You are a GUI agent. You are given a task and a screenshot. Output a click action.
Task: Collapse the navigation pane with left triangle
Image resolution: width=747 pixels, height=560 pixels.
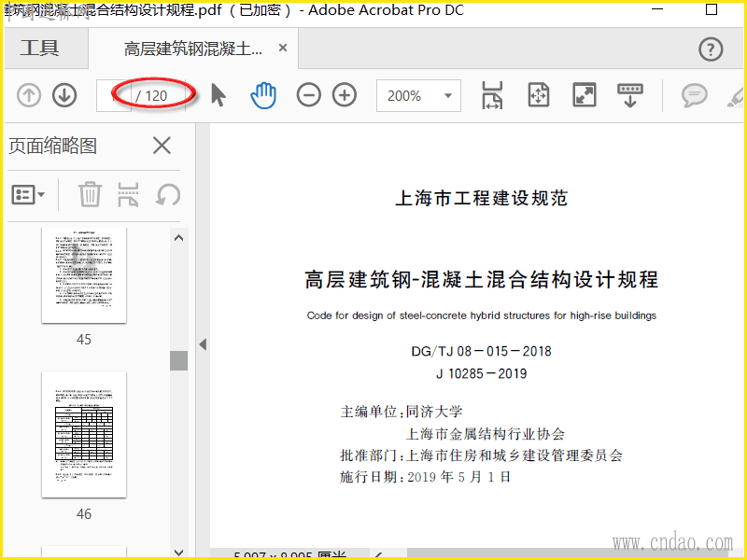pyautogui.click(x=203, y=344)
